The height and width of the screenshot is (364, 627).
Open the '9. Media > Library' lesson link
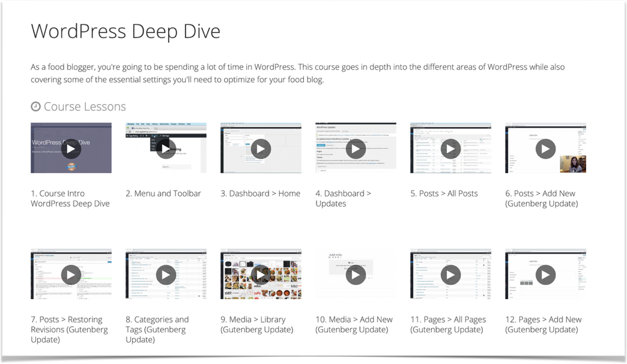pyautogui.click(x=256, y=324)
